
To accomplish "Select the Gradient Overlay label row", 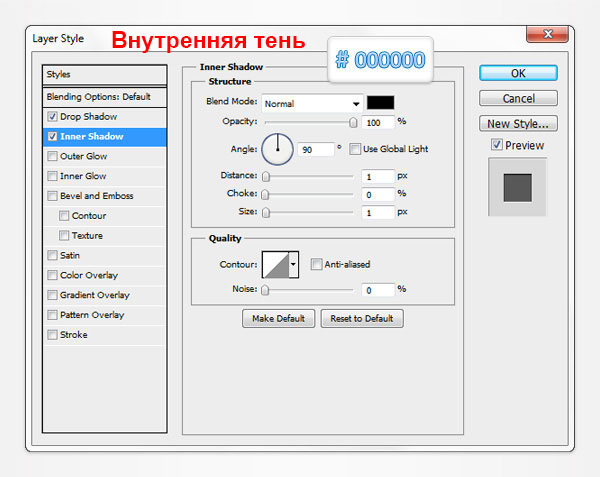I will click(104, 295).
